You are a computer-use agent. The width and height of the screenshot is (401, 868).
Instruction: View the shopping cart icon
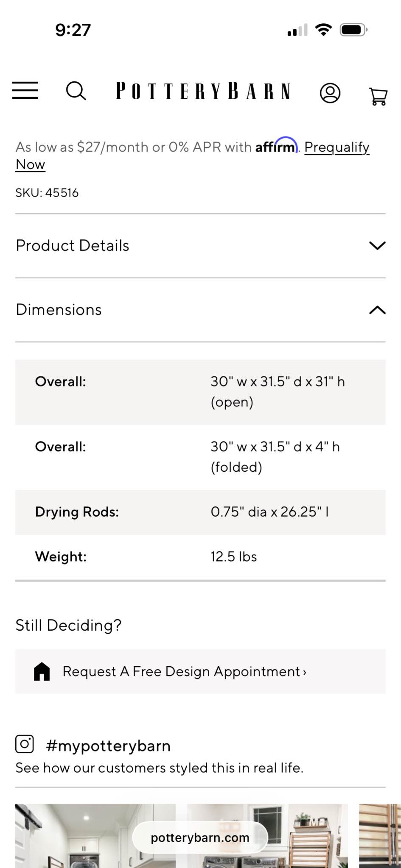[x=378, y=96]
